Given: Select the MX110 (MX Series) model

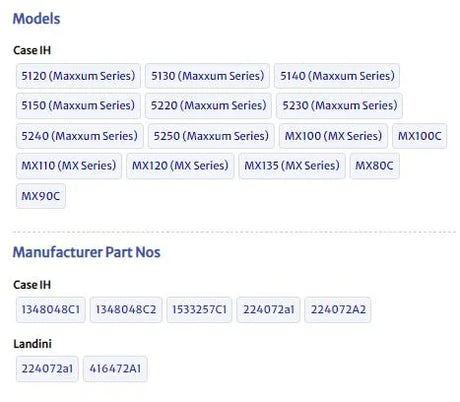Looking at the screenshot, I should point(69,166).
